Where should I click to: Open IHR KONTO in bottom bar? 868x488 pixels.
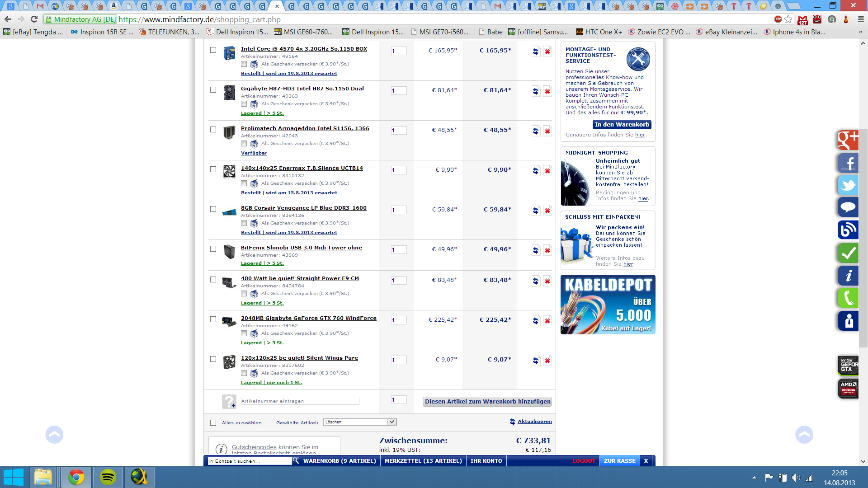click(x=486, y=461)
